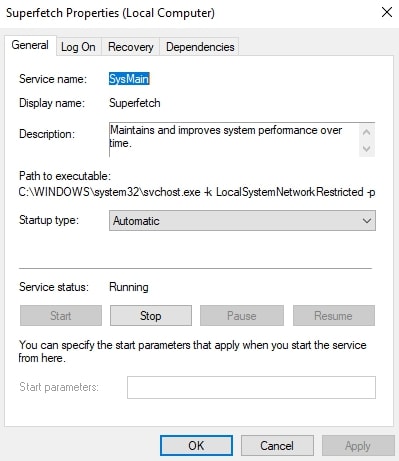This screenshot has height=461, width=399.
Task: Close the Superfetch Properties window
Action: tap(387, 13)
